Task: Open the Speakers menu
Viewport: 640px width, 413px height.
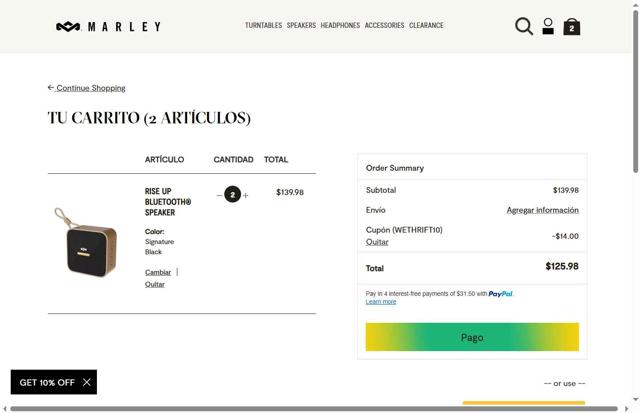Action: click(x=301, y=25)
